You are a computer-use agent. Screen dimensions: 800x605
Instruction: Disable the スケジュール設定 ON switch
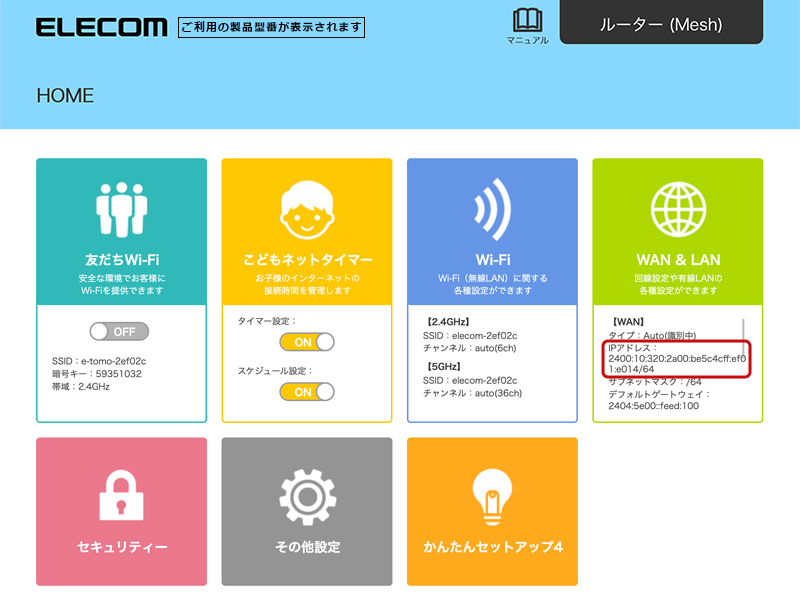click(x=307, y=392)
